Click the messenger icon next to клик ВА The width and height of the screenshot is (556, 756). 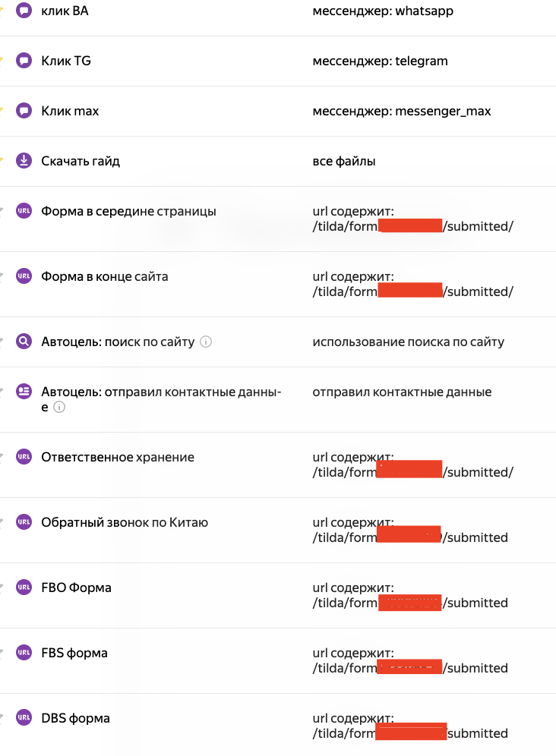[x=24, y=10]
